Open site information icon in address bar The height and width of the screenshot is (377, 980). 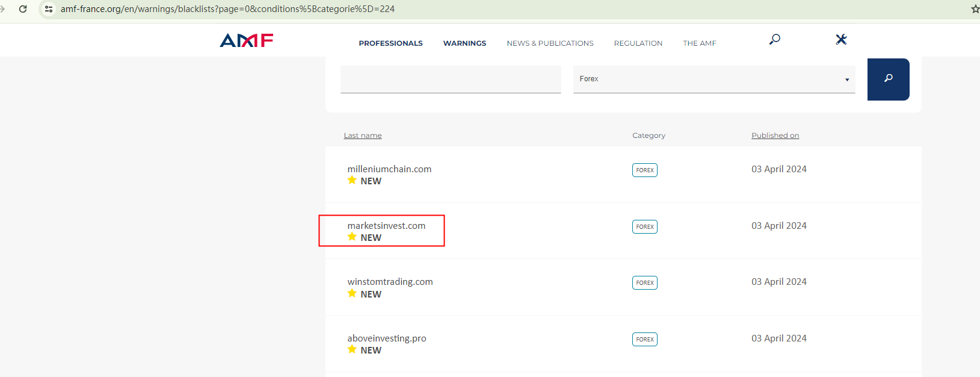[49, 9]
